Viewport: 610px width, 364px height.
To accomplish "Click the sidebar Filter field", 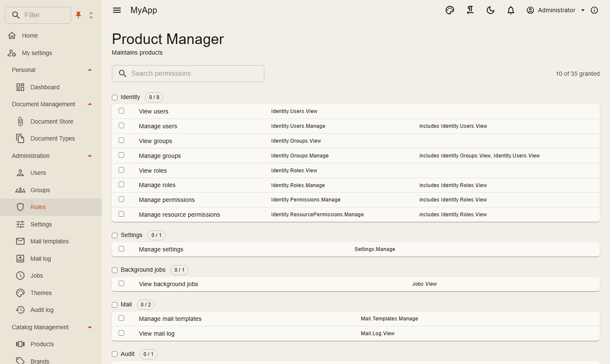I will 38,15.
